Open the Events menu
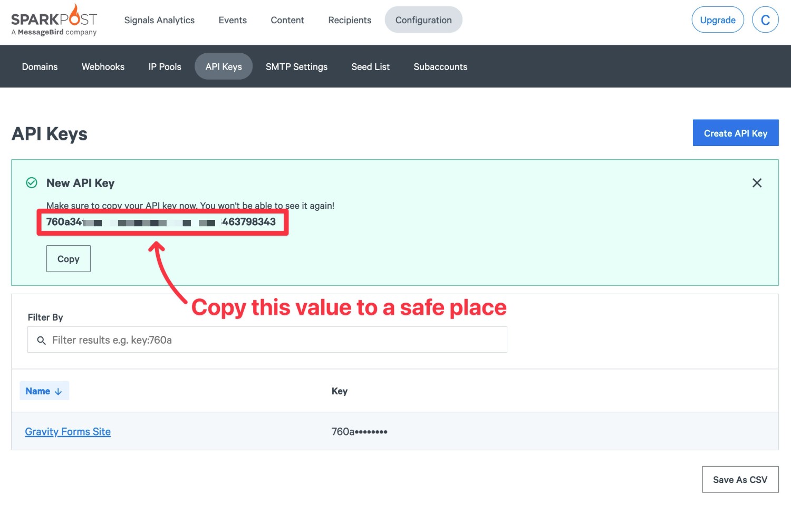 (x=233, y=20)
